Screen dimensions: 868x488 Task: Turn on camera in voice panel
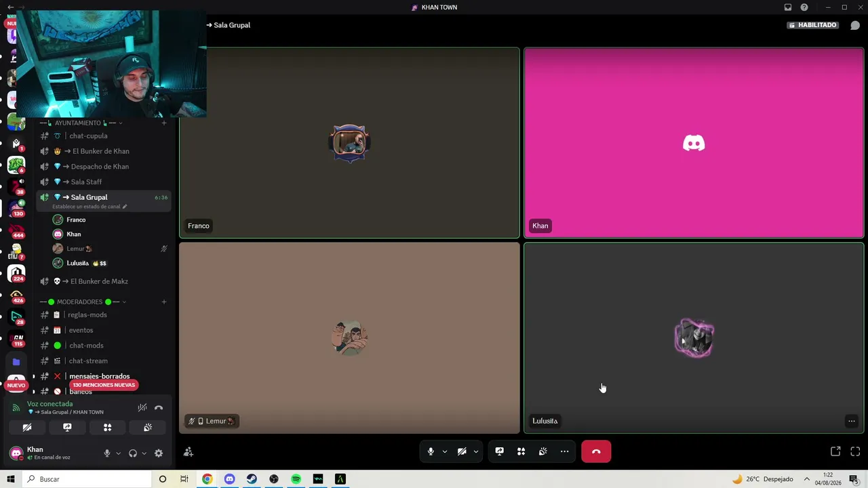[x=27, y=428]
